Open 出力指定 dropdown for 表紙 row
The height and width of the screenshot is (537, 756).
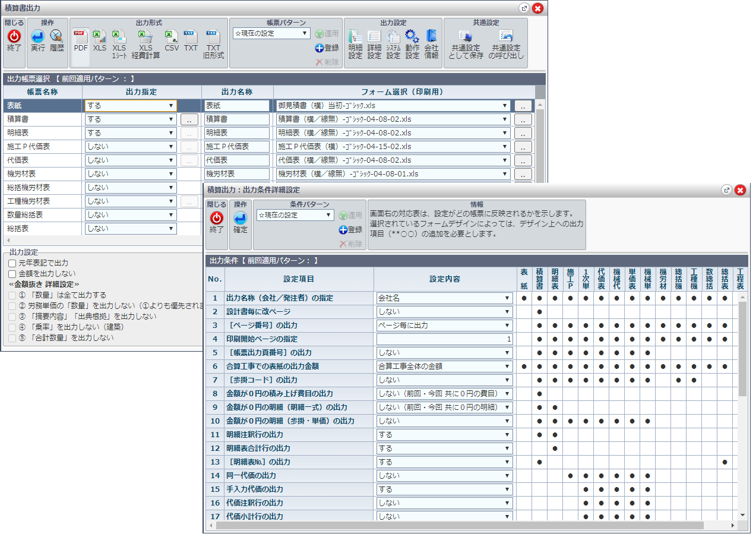pyautogui.click(x=131, y=106)
